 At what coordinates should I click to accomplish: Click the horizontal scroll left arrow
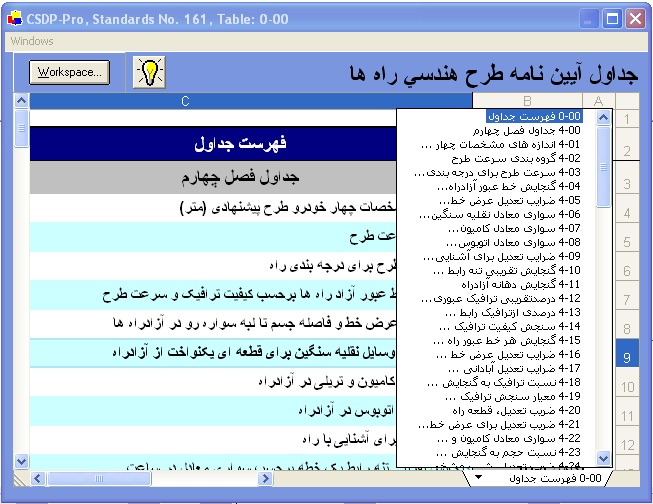[x=38, y=478]
